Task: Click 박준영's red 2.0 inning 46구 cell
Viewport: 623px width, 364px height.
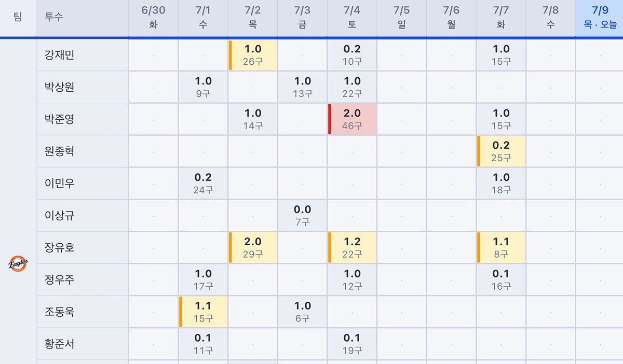Action: 352,119
